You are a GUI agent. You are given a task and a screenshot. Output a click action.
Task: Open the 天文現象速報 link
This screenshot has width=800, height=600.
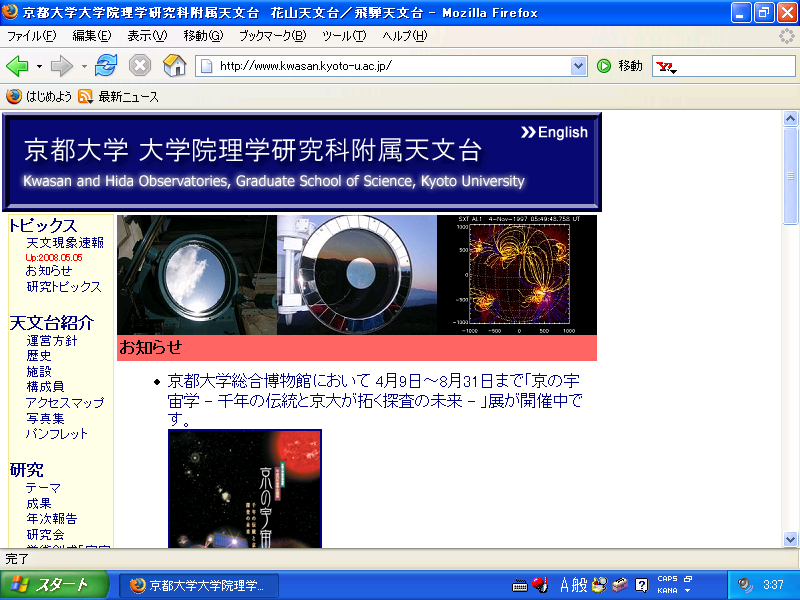click(65, 243)
